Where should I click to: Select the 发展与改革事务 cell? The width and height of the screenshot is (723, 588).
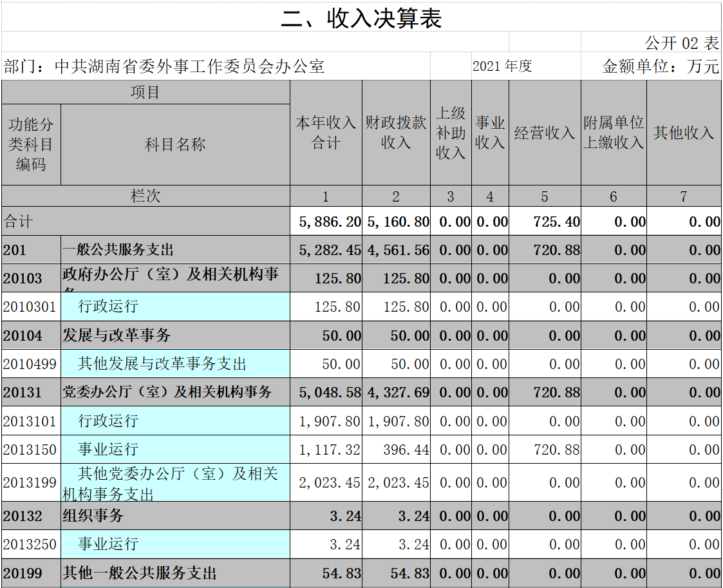pyautogui.click(x=175, y=336)
